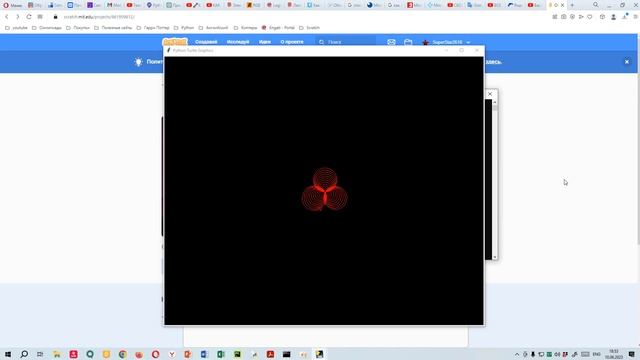
Task: Open the ENG language indicator
Action: click(x=596, y=354)
